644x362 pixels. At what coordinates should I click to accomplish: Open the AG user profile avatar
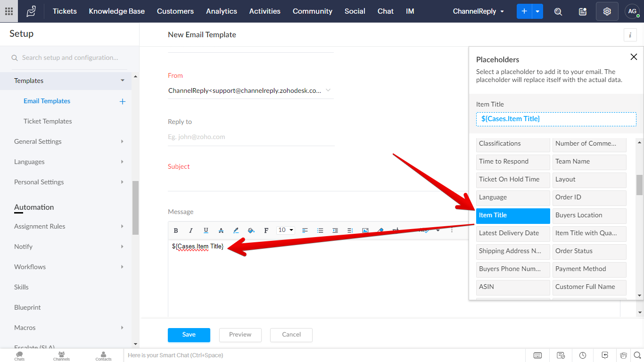click(632, 11)
